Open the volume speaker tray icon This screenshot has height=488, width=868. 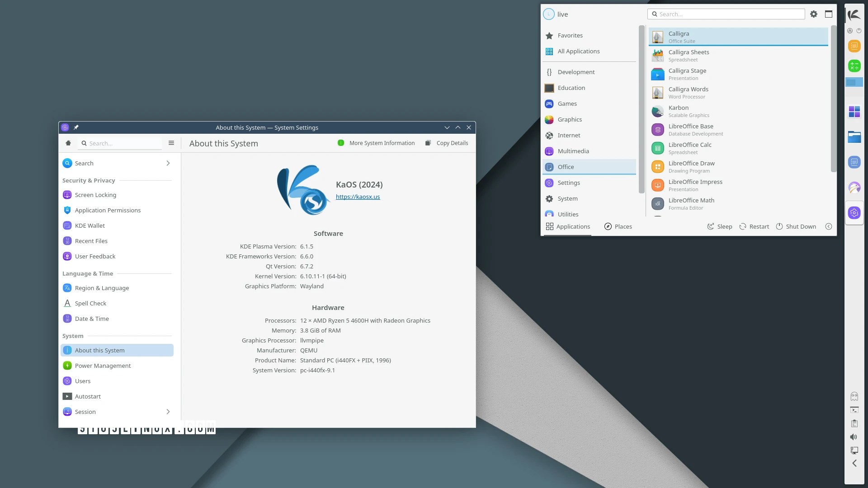click(854, 437)
